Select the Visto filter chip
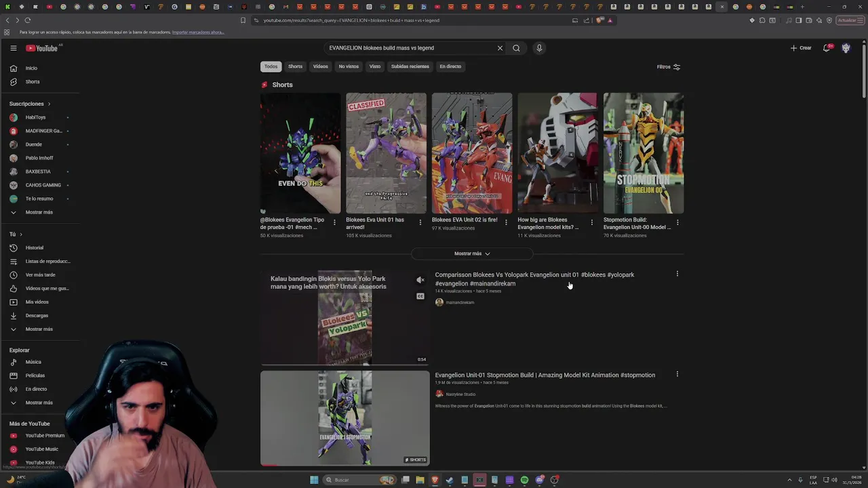The image size is (868, 488). [375, 66]
